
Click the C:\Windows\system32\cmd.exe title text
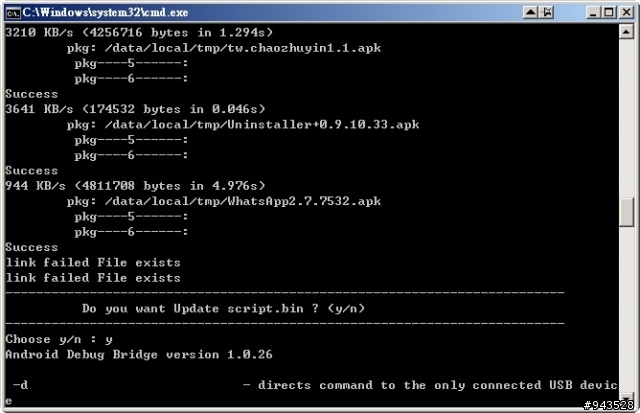(105, 13)
